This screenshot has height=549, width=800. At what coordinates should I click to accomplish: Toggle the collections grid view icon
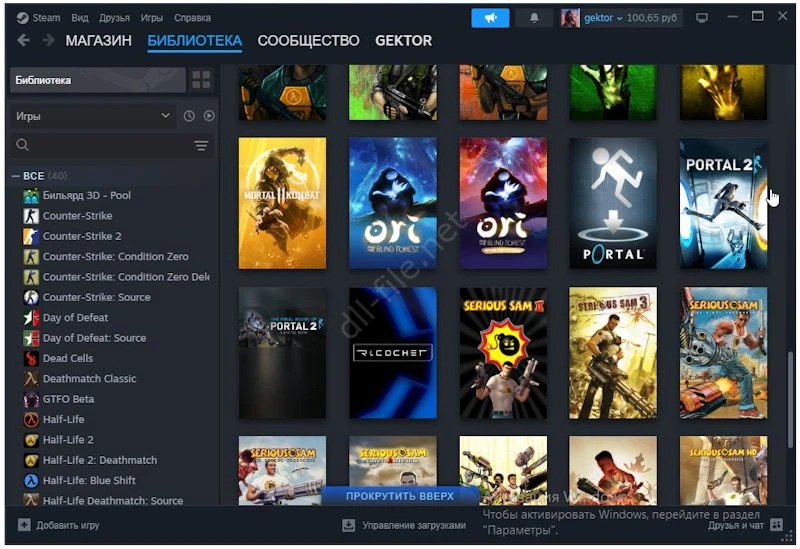[x=201, y=80]
